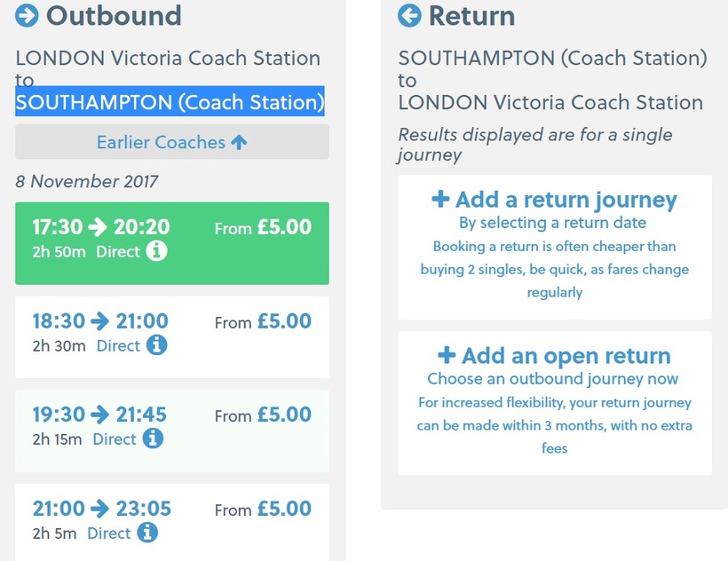This screenshot has height=561, width=728.
Task: Click Direct link on the 18:30 coach
Action: pyautogui.click(x=118, y=345)
